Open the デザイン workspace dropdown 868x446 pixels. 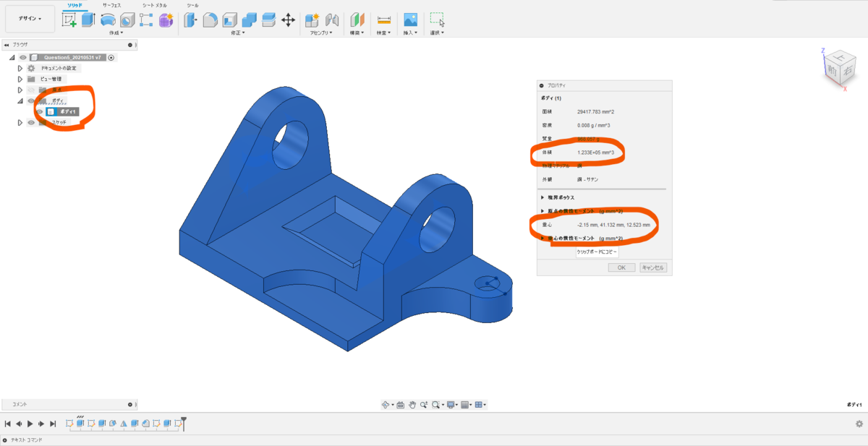click(30, 18)
